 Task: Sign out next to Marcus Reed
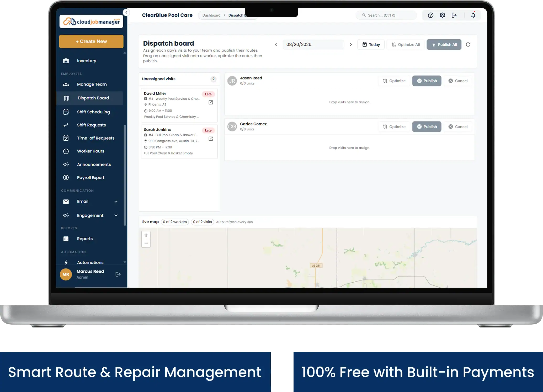[x=118, y=274]
